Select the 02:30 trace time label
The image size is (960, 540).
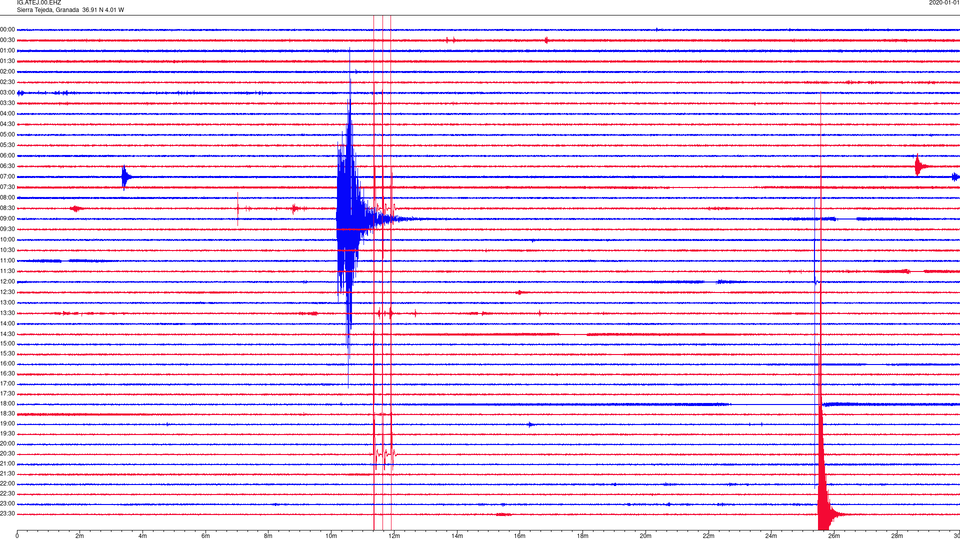coord(7,82)
